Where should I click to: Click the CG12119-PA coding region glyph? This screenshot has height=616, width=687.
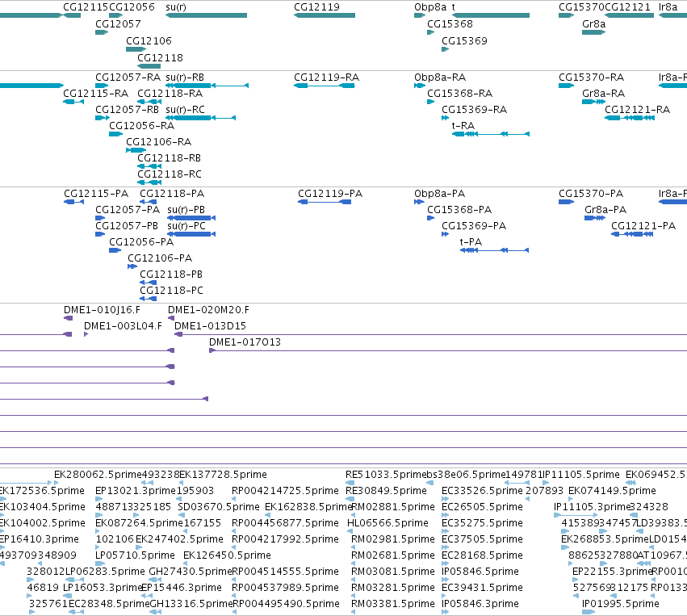[x=325, y=202]
